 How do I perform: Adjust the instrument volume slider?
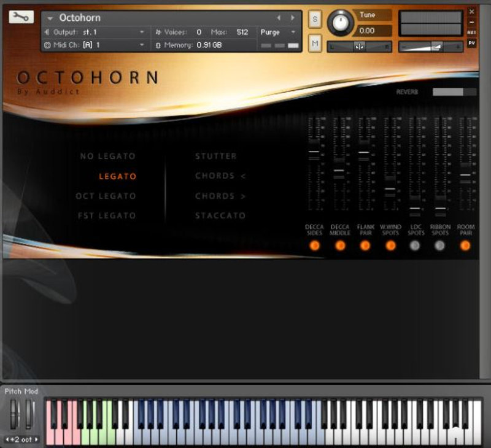coord(431,47)
